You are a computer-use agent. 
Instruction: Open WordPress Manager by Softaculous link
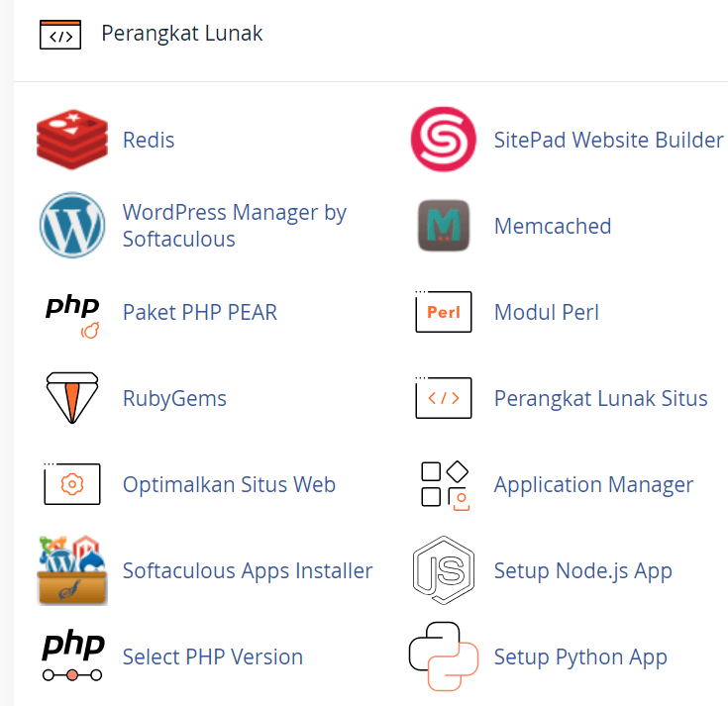coord(235,226)
